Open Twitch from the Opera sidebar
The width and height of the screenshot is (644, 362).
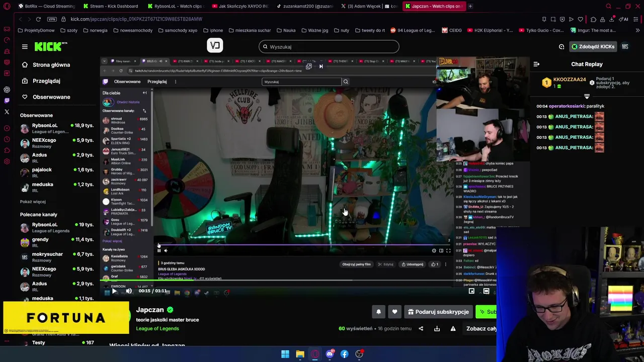[x=7, y=101]
